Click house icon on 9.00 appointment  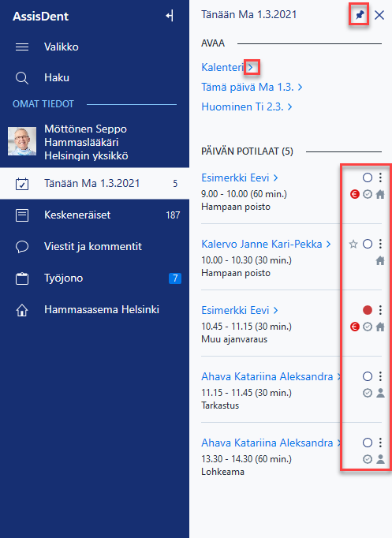(x=380, y=194)
